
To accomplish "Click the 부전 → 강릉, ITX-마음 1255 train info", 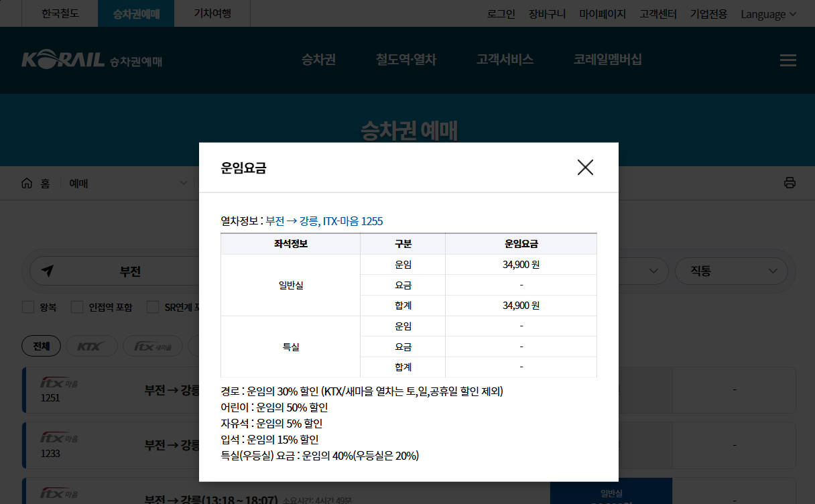I will [324, 220].
